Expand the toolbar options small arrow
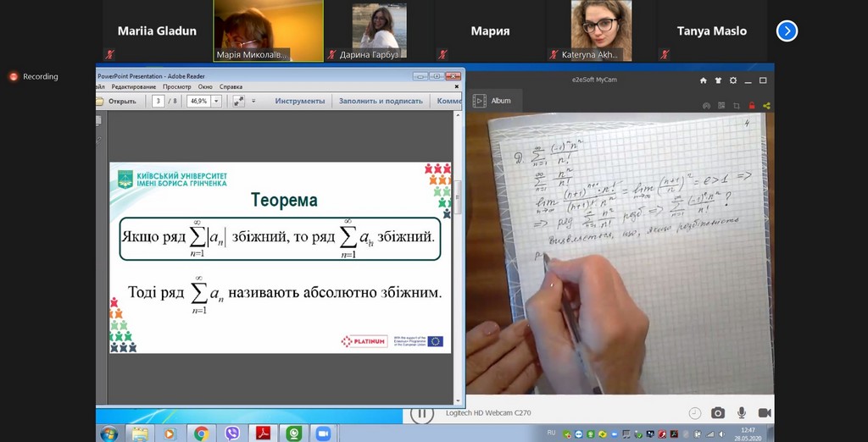Image resolution: width=868 pixels, height=442 pixels. [x=253, y=101]
